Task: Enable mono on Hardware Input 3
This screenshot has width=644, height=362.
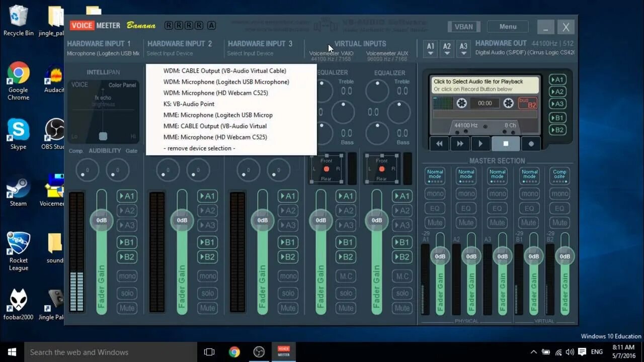Action: click(x=288, y=276)
